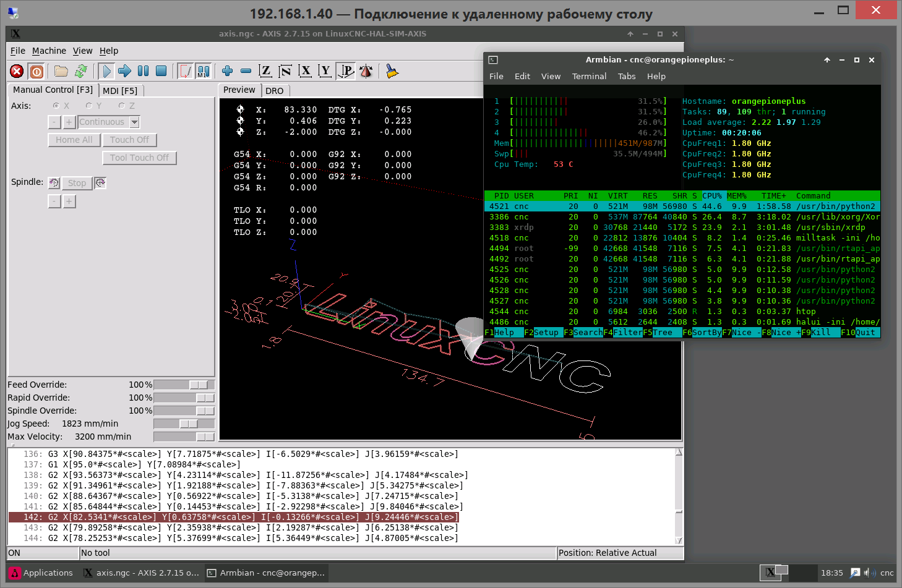The height and width of the screenshot is (588, 902).
Task: Click the Home All button
Action: tap(74, 140)
